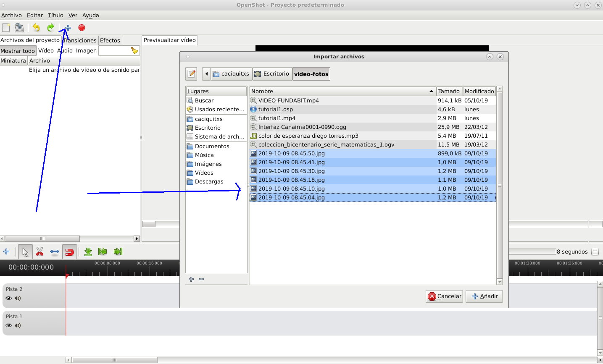Sort files by the Tamaño column
This screenshot has height=364, width=603.
pos(450,92)
